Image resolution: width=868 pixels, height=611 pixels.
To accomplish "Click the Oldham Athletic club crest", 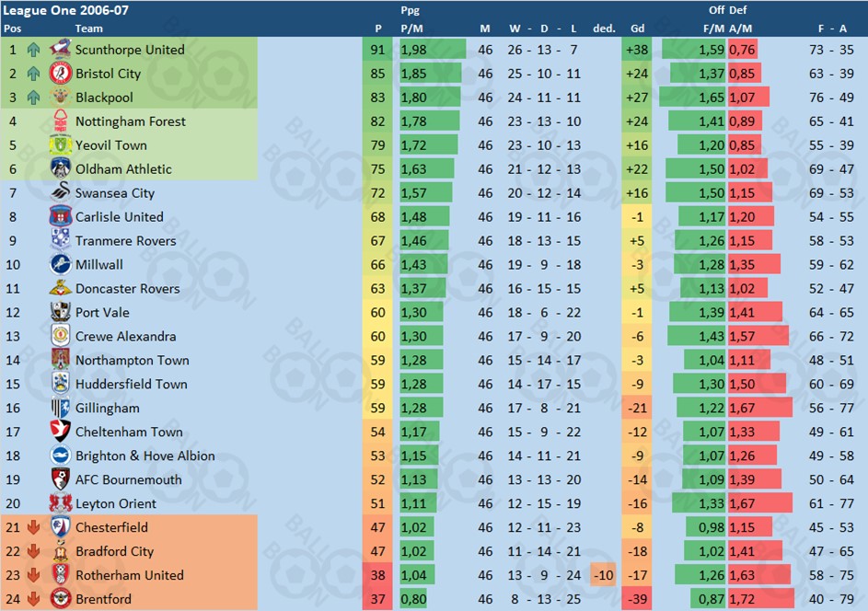I will click(61, 168).
